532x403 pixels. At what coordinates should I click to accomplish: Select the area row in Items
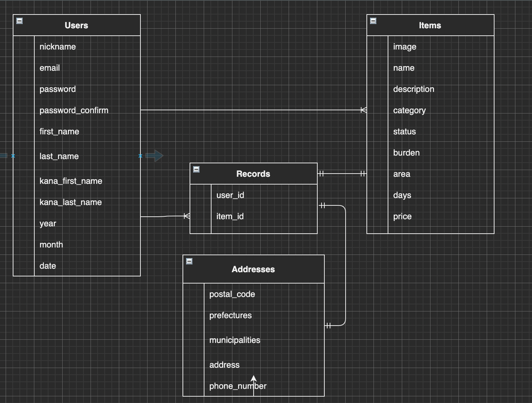tap(430, 174)
